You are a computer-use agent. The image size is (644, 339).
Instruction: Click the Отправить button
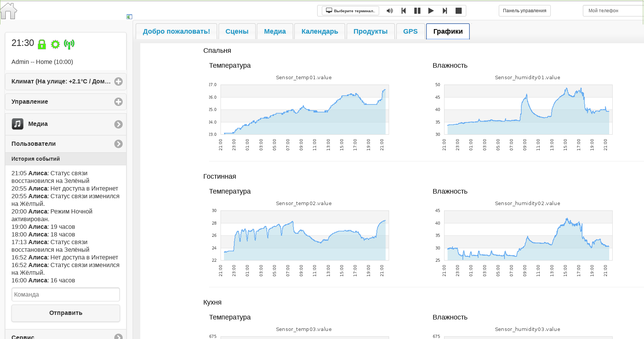coord(66,313)
